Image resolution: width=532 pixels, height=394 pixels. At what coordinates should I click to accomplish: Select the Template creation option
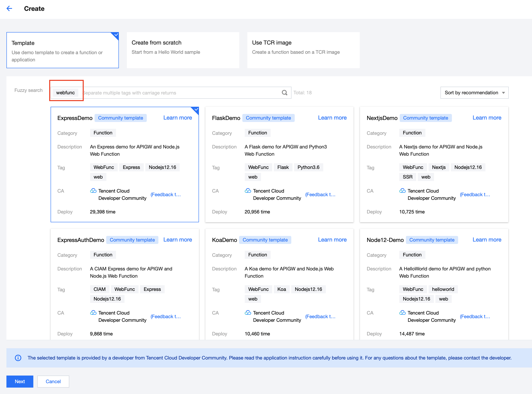pyautogui.click(x=62, y=50)
